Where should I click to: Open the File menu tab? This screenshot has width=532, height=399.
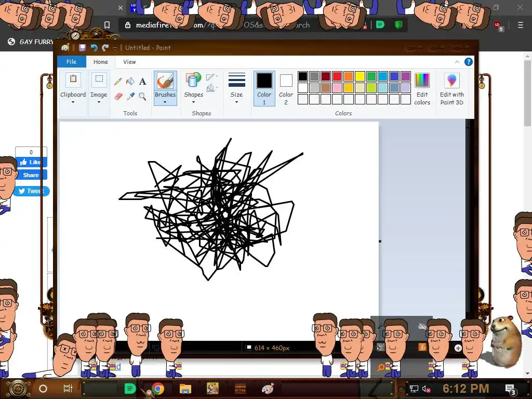71,62
